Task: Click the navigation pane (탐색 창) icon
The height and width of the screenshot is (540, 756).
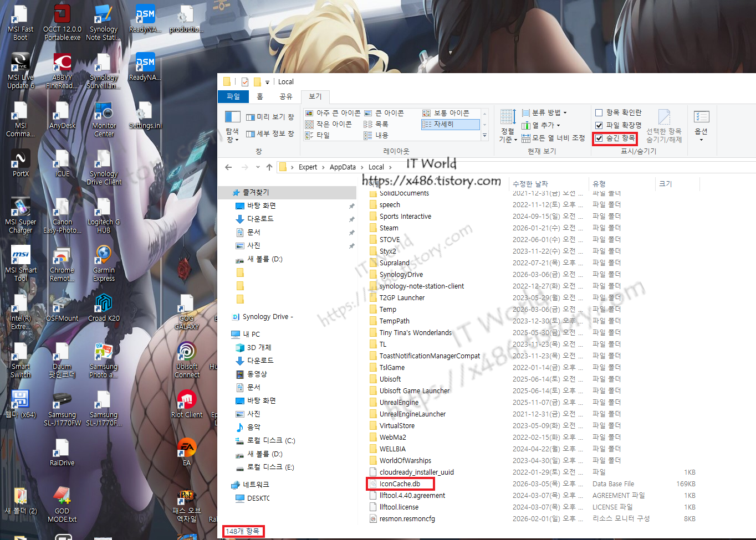Action: tap(232, 126)
